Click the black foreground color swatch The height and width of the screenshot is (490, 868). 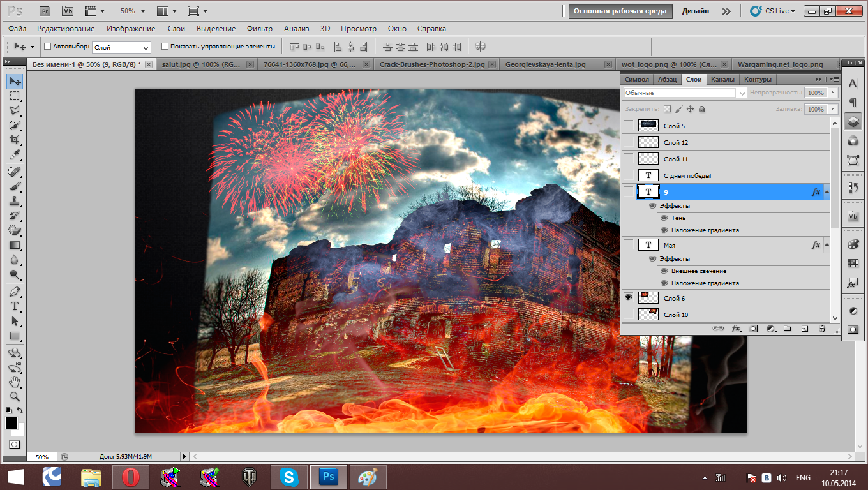click(11, 423)
